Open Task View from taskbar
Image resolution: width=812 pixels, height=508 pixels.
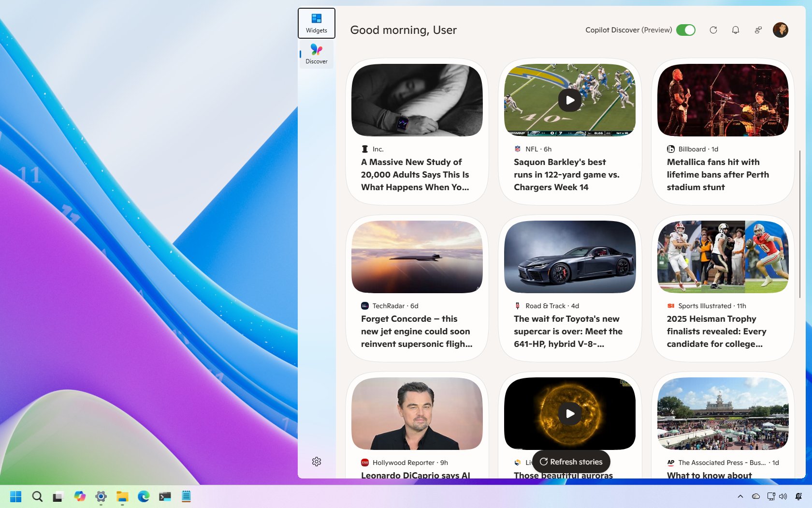pyautogui.click(x=58, y=496)
